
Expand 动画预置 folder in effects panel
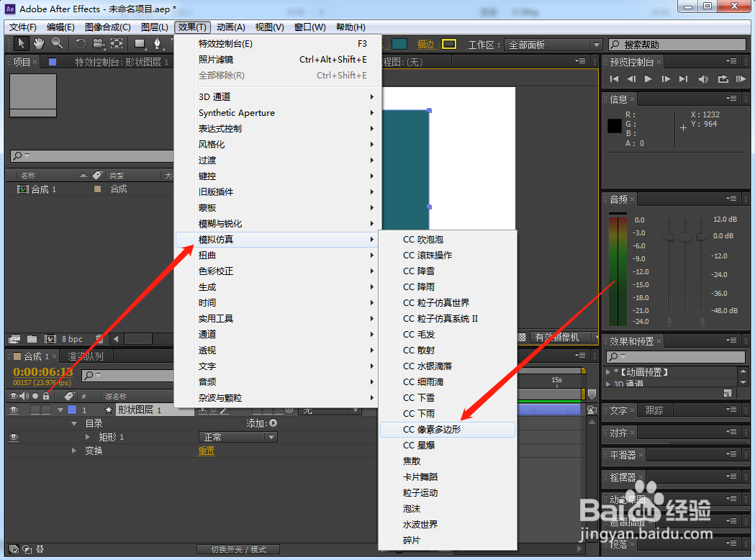[608, 371]
